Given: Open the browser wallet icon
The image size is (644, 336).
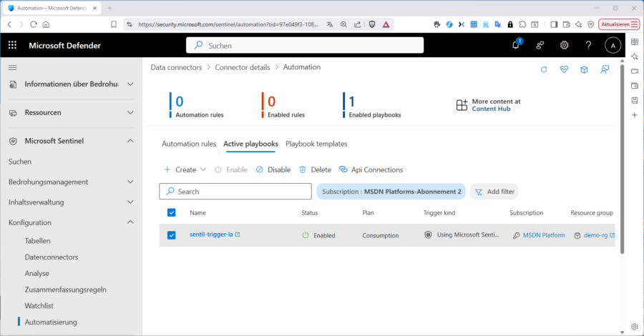Looking at the screenshot, I should (x=567, y=24).
